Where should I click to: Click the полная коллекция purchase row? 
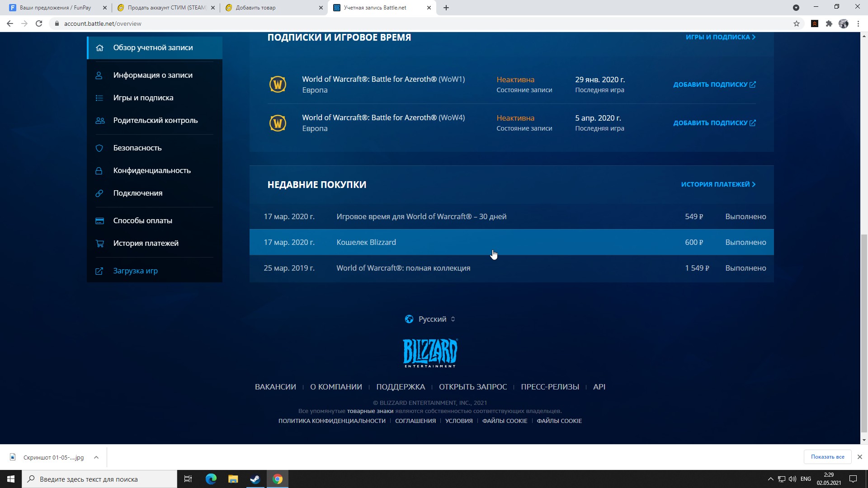point(511,268)
